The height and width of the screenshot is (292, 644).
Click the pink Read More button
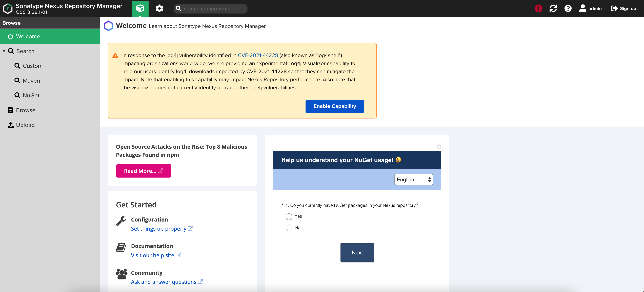(x=144, y=171)
